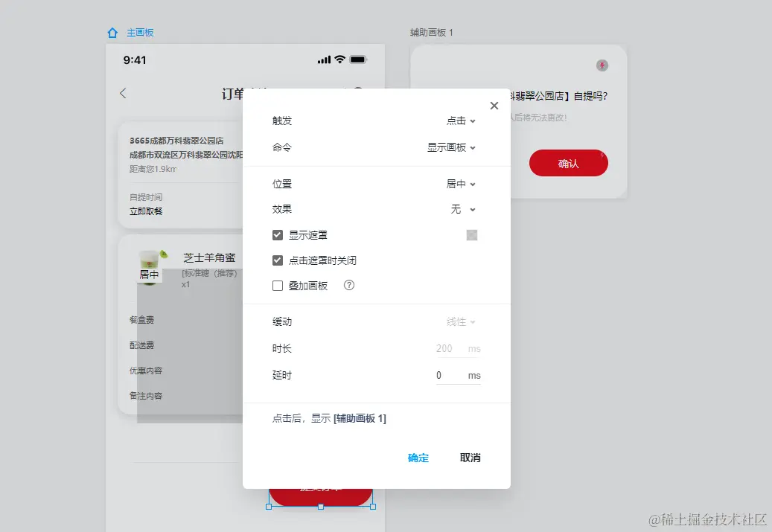
Task: Click the 时长 duration field 200
Action: click(x=458, y=348)
